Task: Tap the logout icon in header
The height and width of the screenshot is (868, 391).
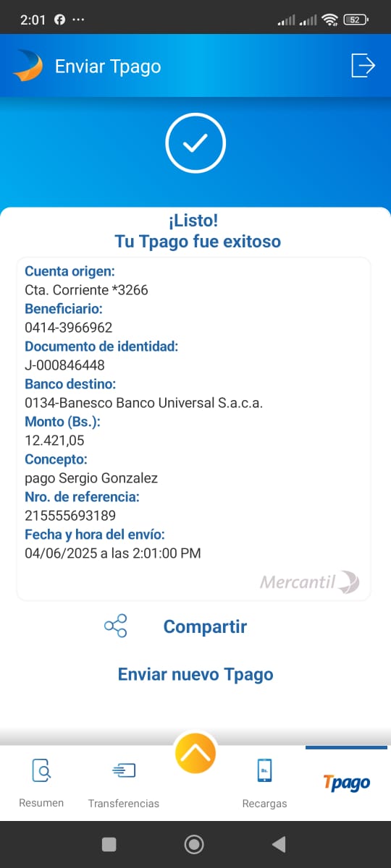Action: 363,65
